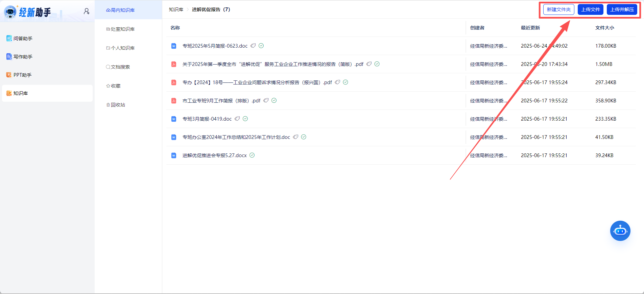Open PPT助手 in the sidebar
This screenshot has width=644, height=294.
click(x=47, y=75)
